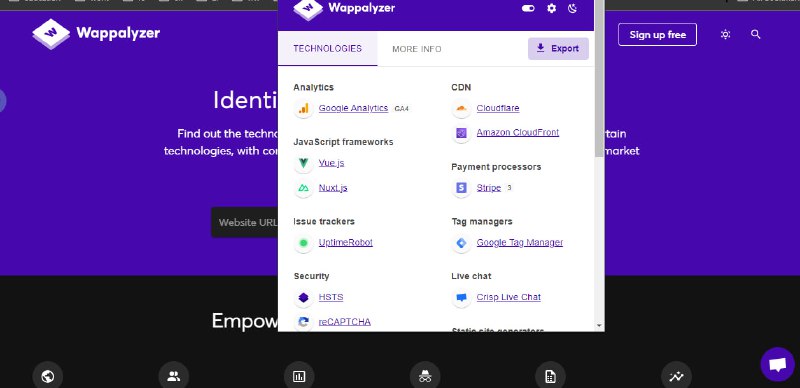Open the extension settings gear icon

click(x=552, y=8)
